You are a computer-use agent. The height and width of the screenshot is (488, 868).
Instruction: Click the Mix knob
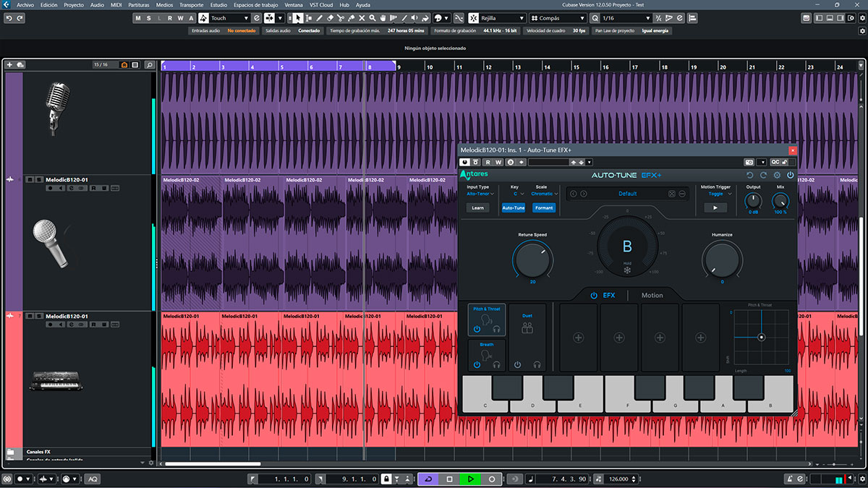[x=780, y=200]
